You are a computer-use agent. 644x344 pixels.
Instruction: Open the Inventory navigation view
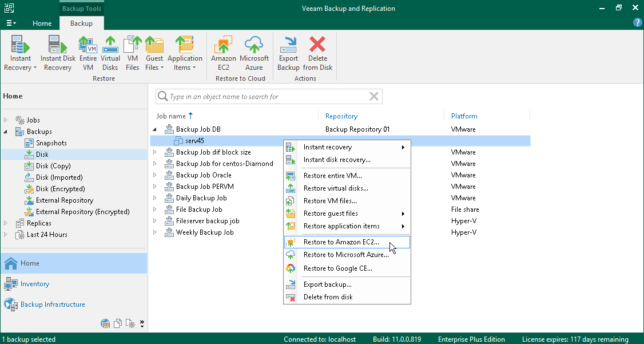click(x=74, y=284)
